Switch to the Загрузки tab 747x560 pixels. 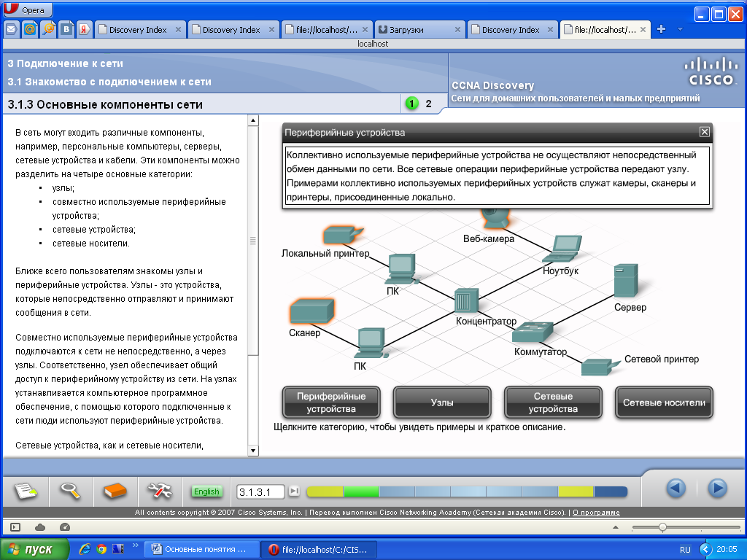pos(414,29)
